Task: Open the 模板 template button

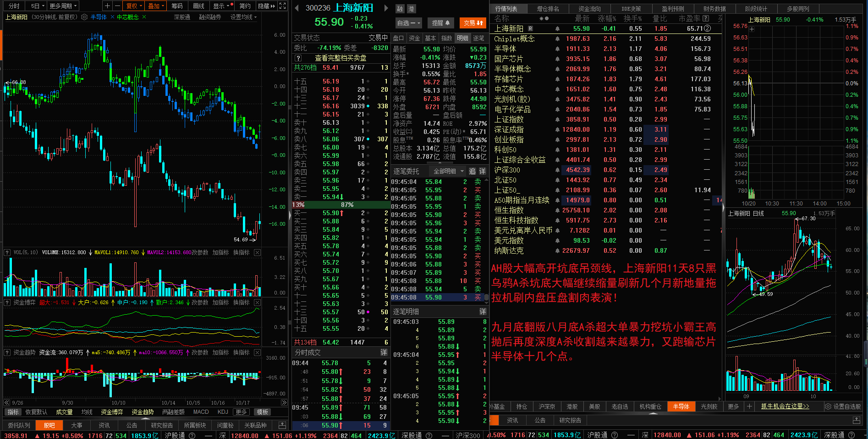Action: click(263, 412)
